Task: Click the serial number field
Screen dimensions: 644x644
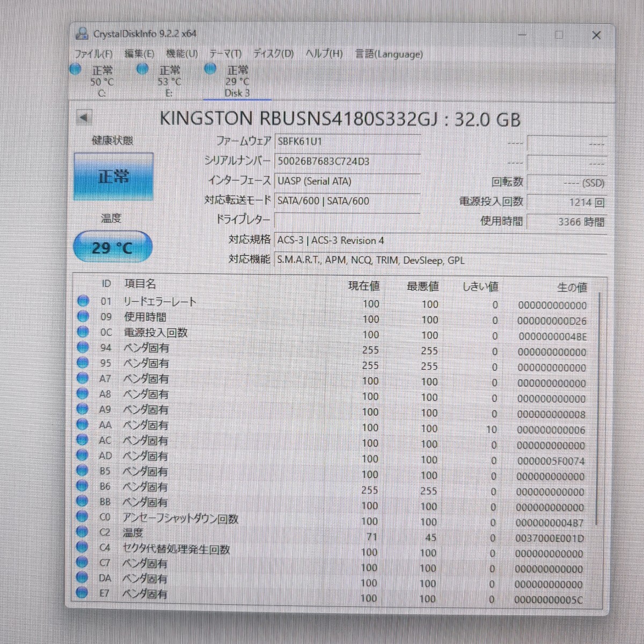Action: point(347,162)
